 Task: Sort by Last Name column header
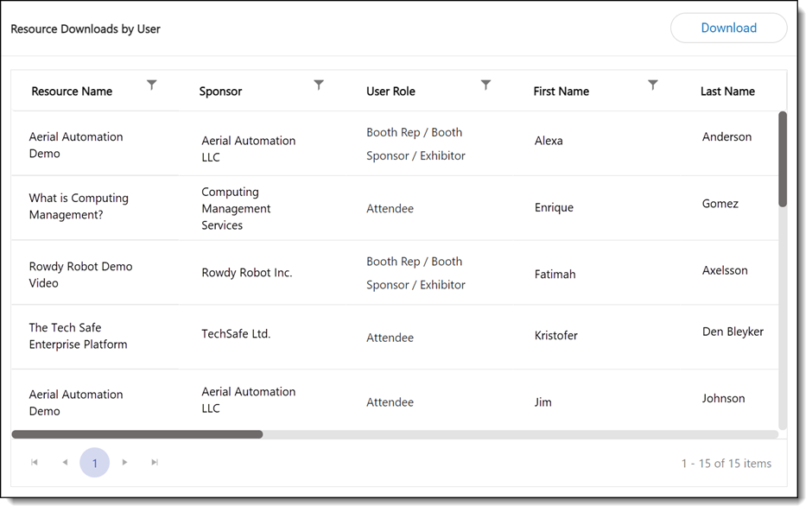[727, 92]
